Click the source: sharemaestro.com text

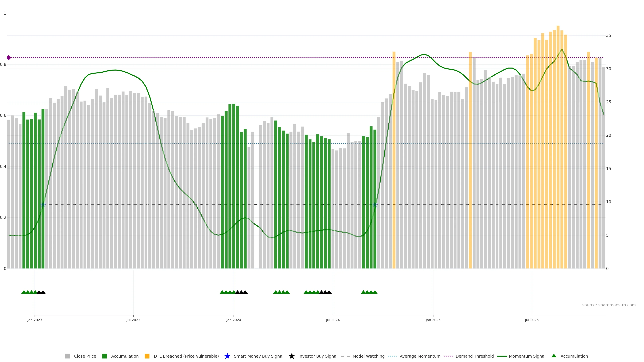[x=609, y=305]
